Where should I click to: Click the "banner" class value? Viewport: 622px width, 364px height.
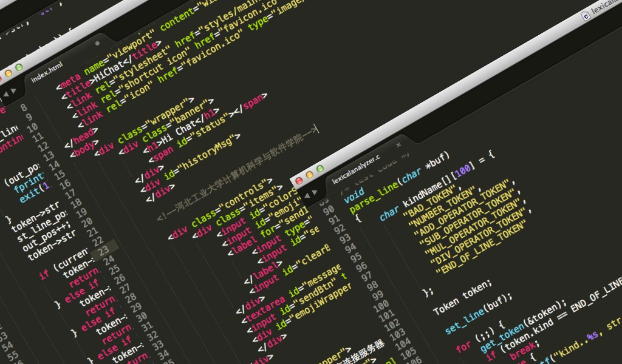click(x=189, y=113)
